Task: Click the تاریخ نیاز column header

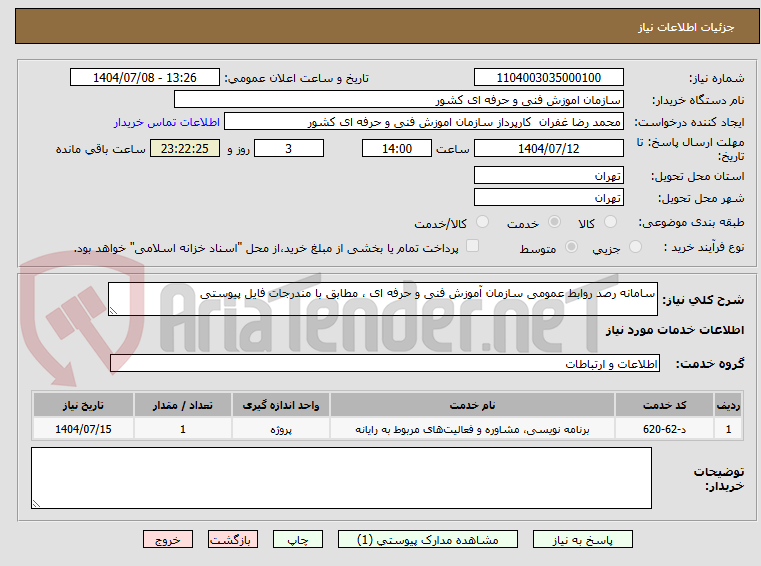Action: click(83, 405)
